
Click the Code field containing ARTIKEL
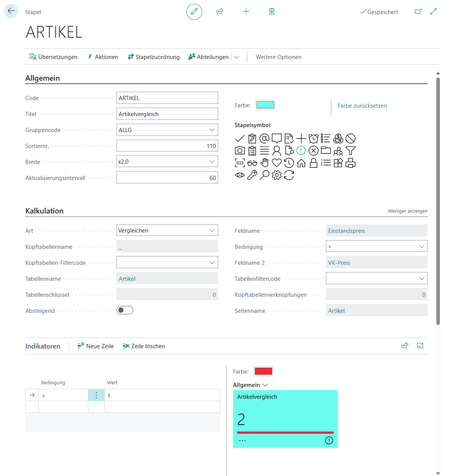pyautogui.click(x=167, y=98)
